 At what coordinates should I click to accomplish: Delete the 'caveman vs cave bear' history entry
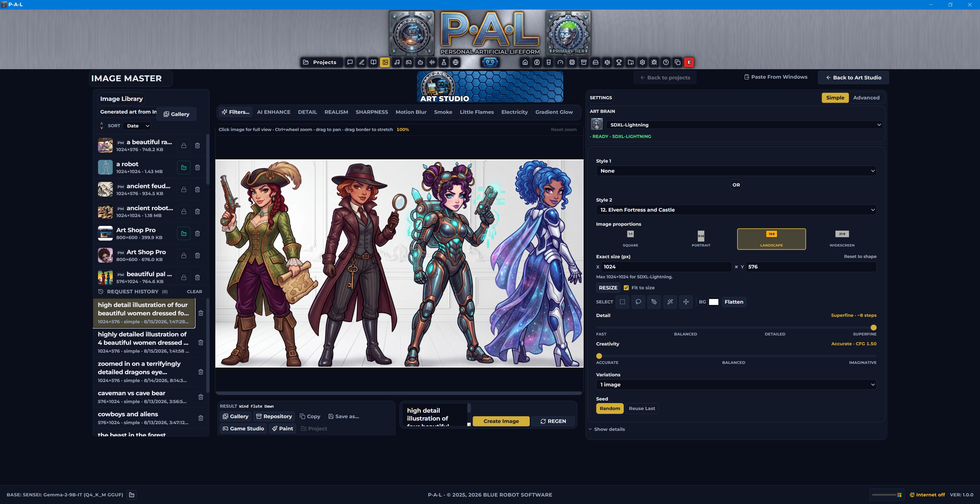point(201,397)
